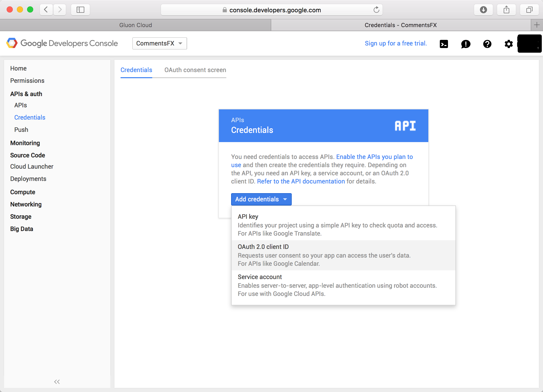Click the account avatar at top right
The width and height of the screenshot is (543, 392).
coord(529,44)
